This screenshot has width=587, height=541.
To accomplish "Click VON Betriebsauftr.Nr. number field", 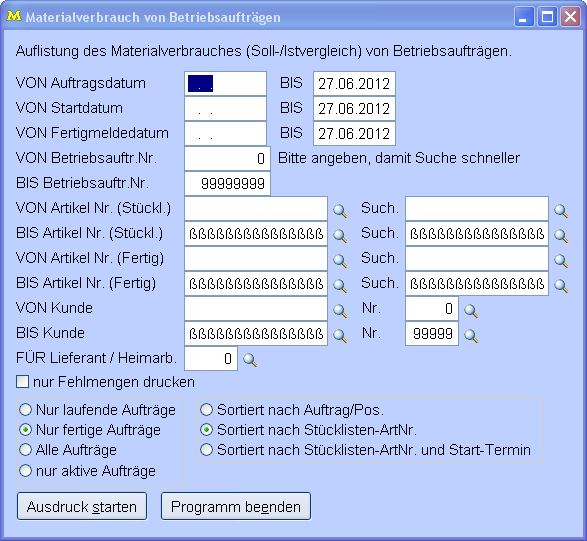I will (x=227, y=158).
